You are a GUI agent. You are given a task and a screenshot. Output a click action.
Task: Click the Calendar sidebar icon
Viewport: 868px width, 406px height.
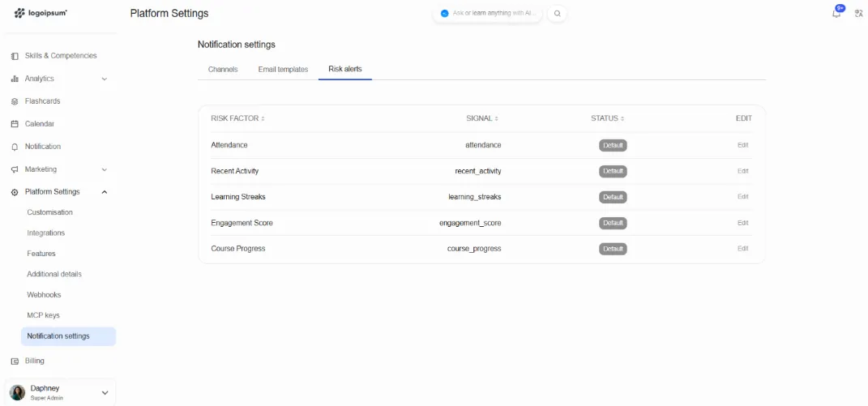pyautogui.click(x=15, y=124)
